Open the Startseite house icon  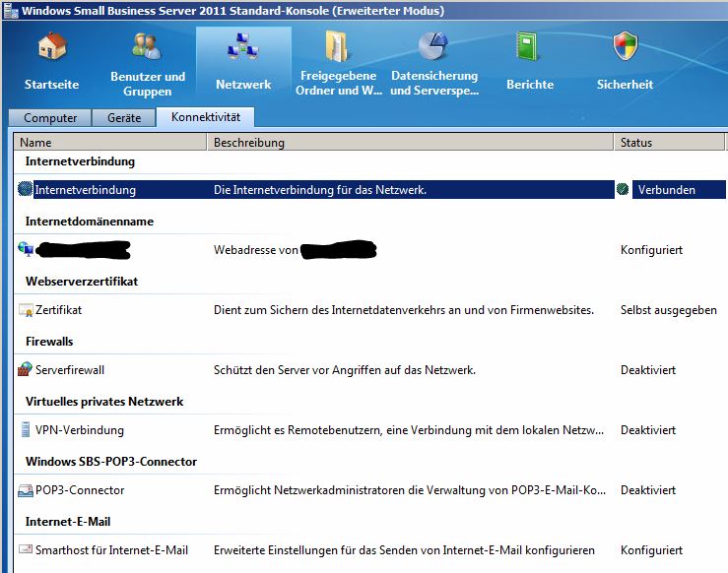coord(52,45)
